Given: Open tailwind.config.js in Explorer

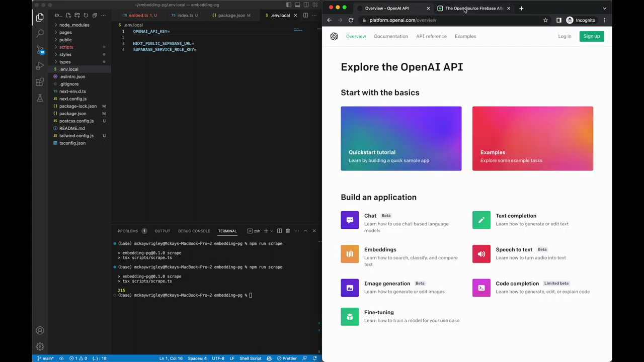Looking at the screenshot, I should [76, 136].
